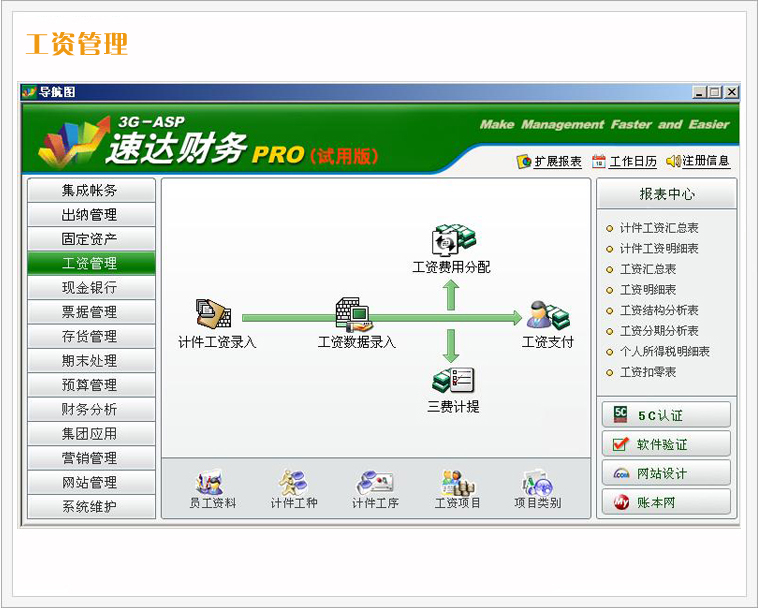Open the 计件工资明细表 report
This screenshot has width=758, height=608.
pos(659,248)
